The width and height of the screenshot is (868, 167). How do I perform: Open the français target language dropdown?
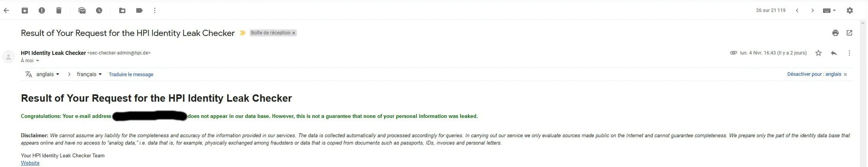(x=89, y=74)
